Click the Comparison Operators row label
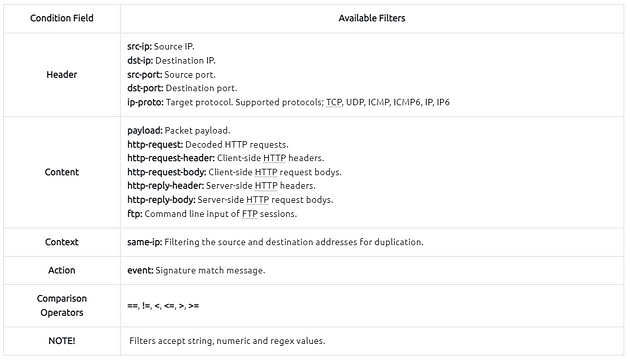Image resolution: width=630 pixels, height=360 pixels. pos(61,305)
